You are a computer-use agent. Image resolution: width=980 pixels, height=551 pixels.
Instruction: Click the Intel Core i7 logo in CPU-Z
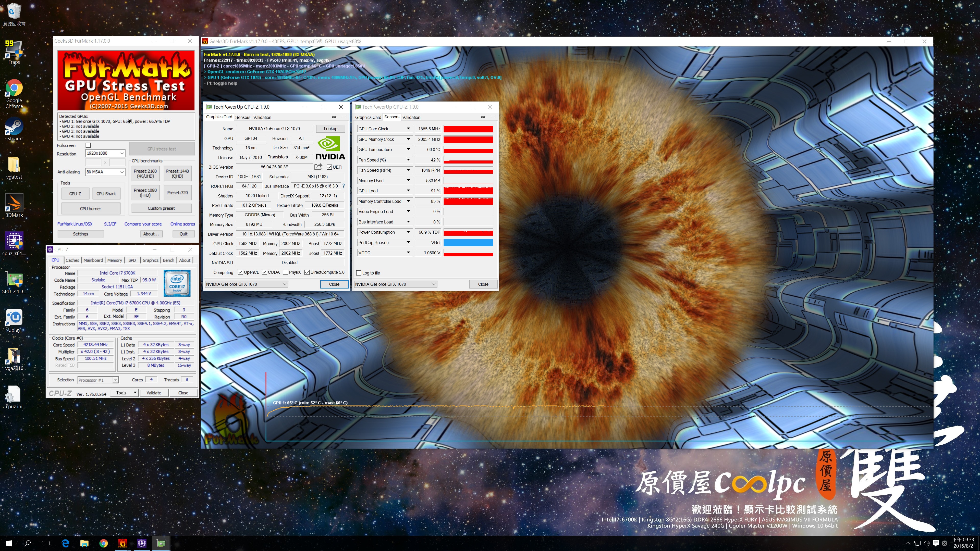177,283
